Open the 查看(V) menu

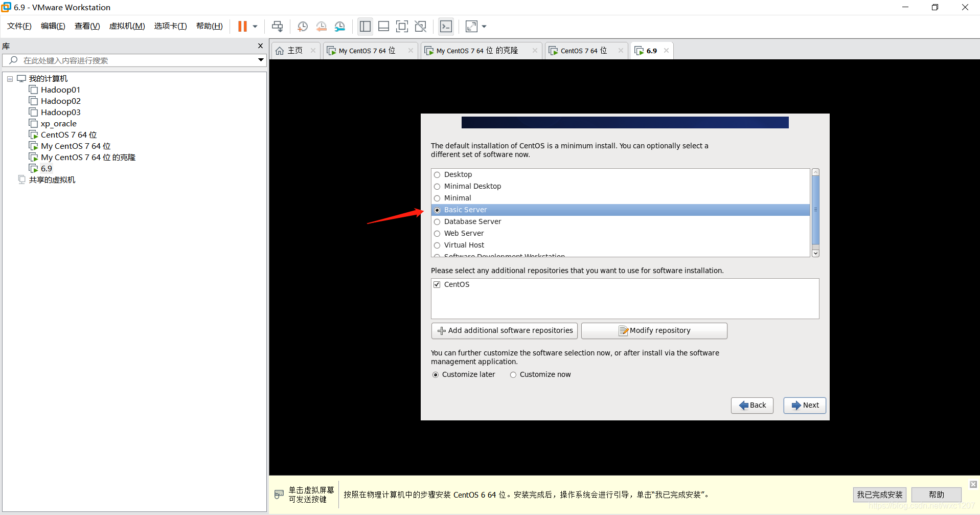pos(87,26)
